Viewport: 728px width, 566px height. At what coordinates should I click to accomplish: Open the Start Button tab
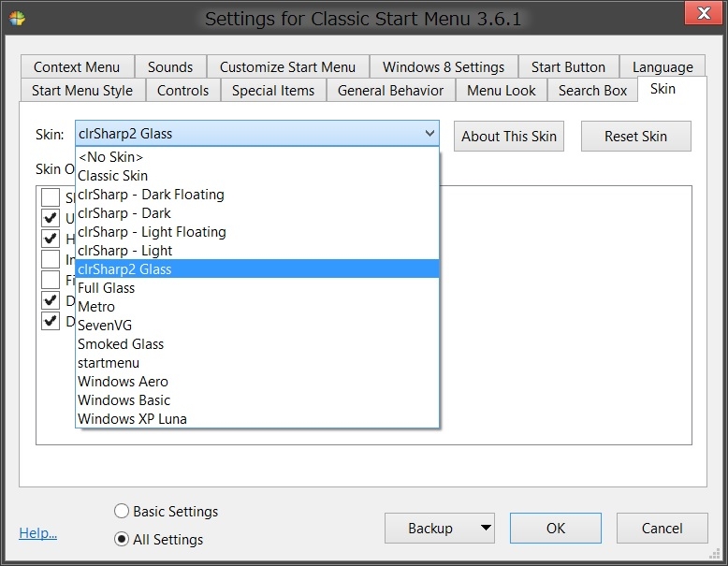[x=568, y=66]
